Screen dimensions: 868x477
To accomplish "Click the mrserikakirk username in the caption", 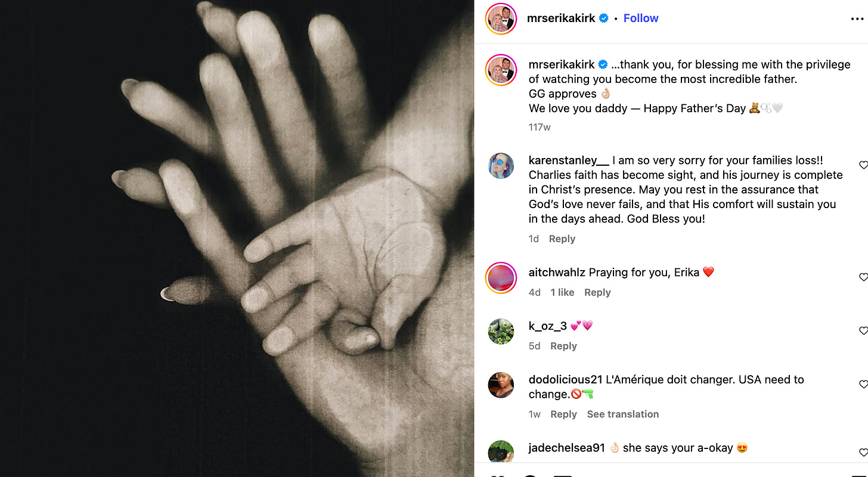I will tap(562, 64).
